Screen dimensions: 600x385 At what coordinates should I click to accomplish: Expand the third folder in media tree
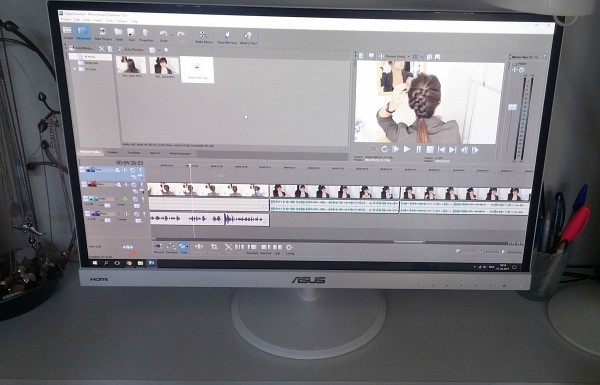[76, 69]
